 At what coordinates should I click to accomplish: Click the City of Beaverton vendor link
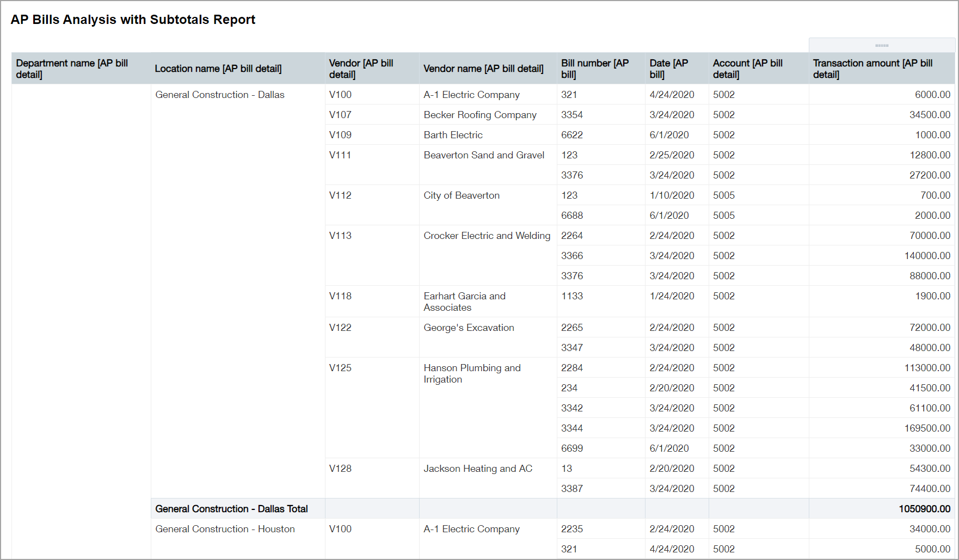462,195
